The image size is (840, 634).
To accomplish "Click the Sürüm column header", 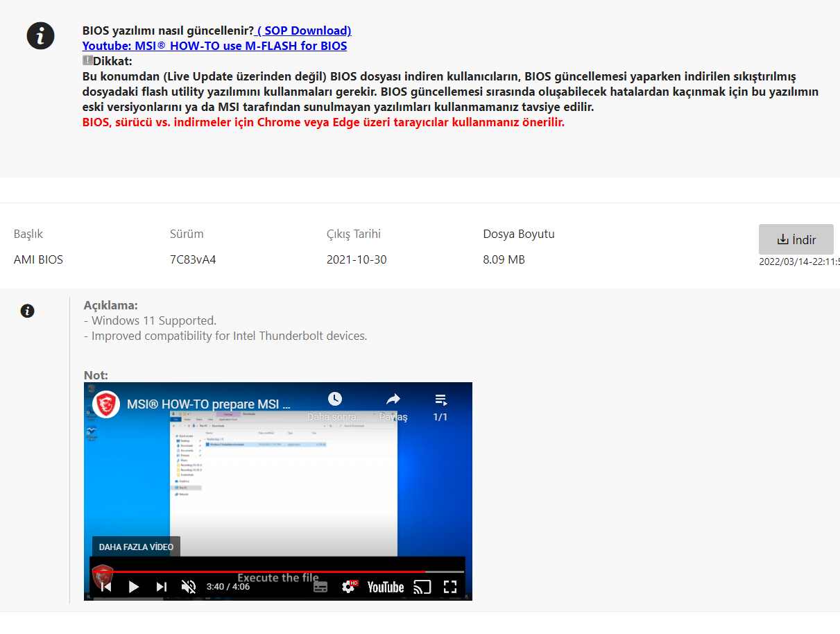I will [x=187, y=234].
